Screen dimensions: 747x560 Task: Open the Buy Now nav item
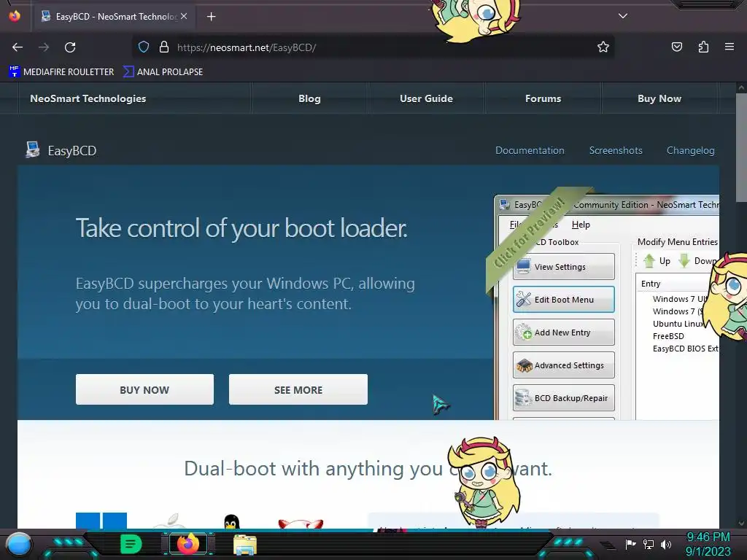click(659, 98)
